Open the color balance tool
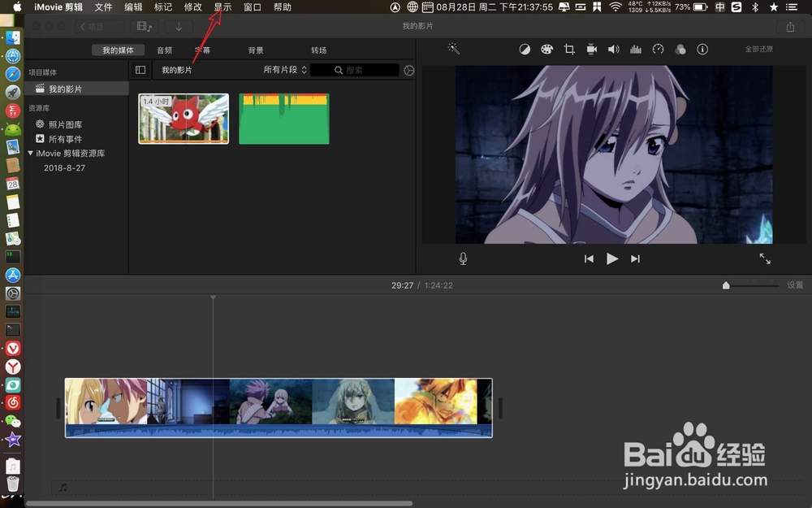Screen dimensions: 812x508 [x=525, y=49]
